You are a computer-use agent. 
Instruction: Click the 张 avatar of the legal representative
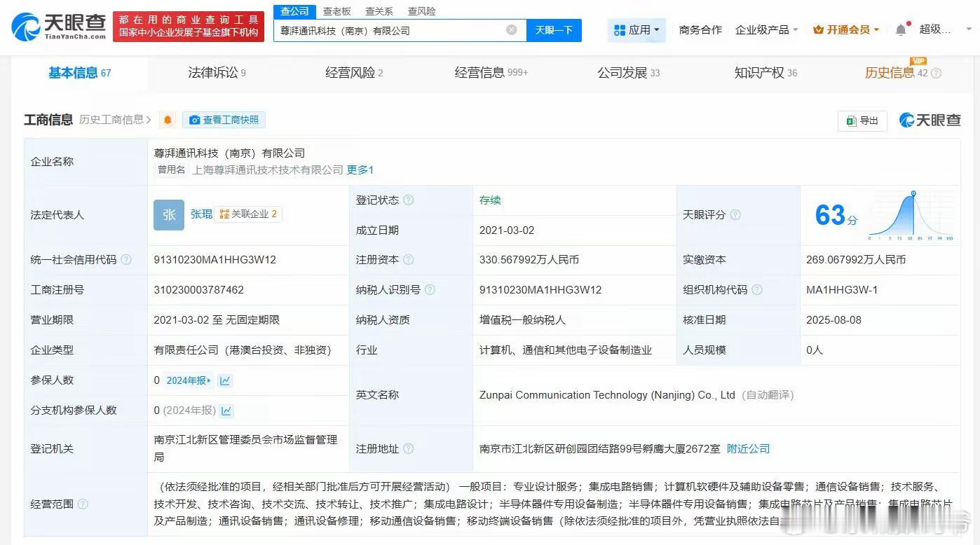pos(169,215)
